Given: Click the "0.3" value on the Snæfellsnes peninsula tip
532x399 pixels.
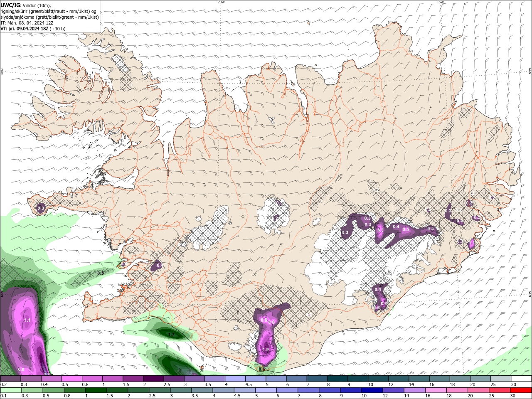Looking at the screenshot, I should 41,208.
